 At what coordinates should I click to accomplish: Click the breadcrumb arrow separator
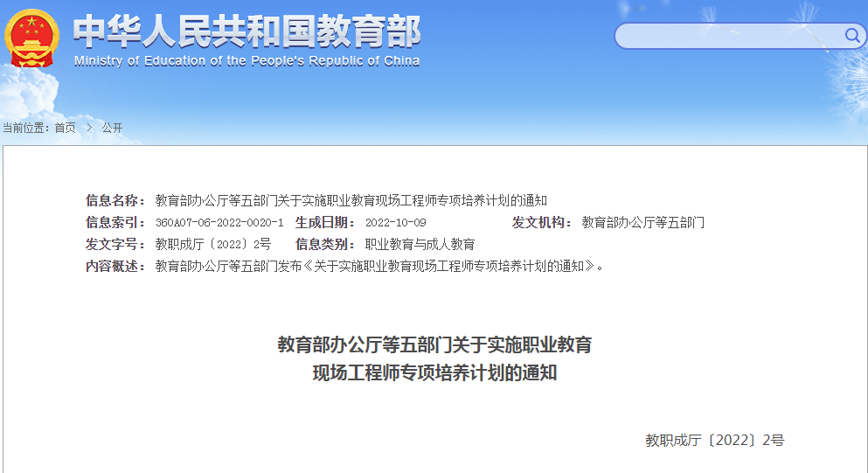click(x=88, y=128)
